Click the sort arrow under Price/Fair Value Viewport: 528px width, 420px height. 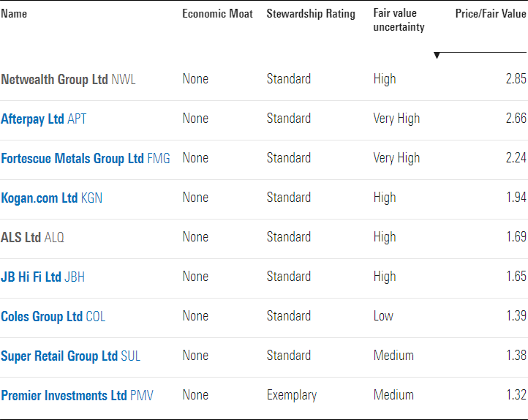(437, 55)
